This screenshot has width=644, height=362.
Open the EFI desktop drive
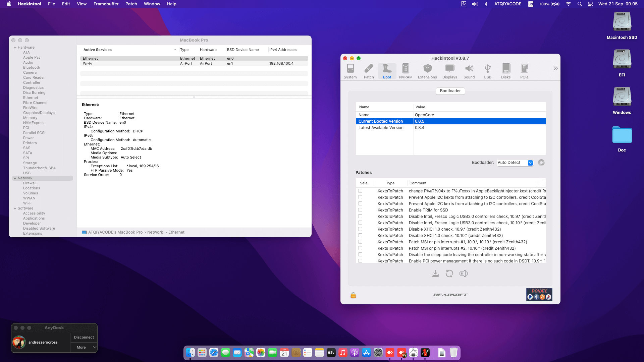pyautogui.click(x=622, y=63)
